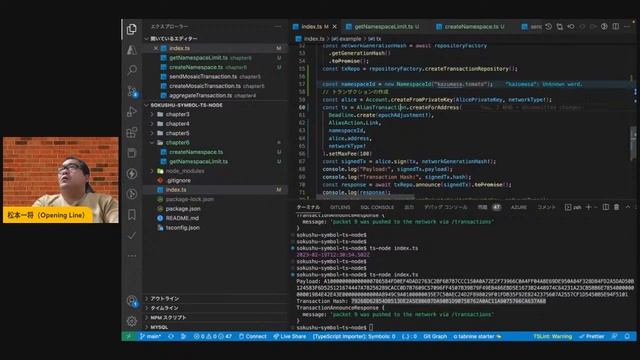The width and height of the screenshot is (640, 360).
Task: Close index.ts in the open editors list
Action: point(156,48)
